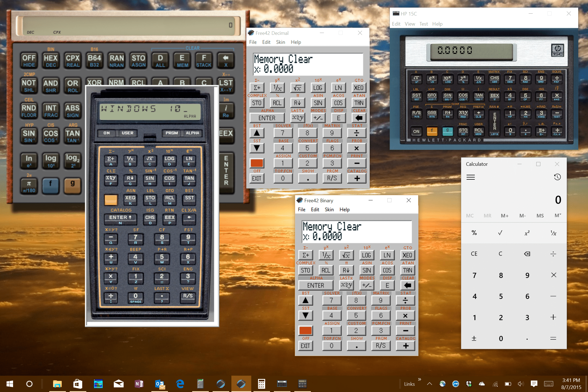Open File Explorer from taskbar
Screen dimensions: 588x392
[57, 384]
